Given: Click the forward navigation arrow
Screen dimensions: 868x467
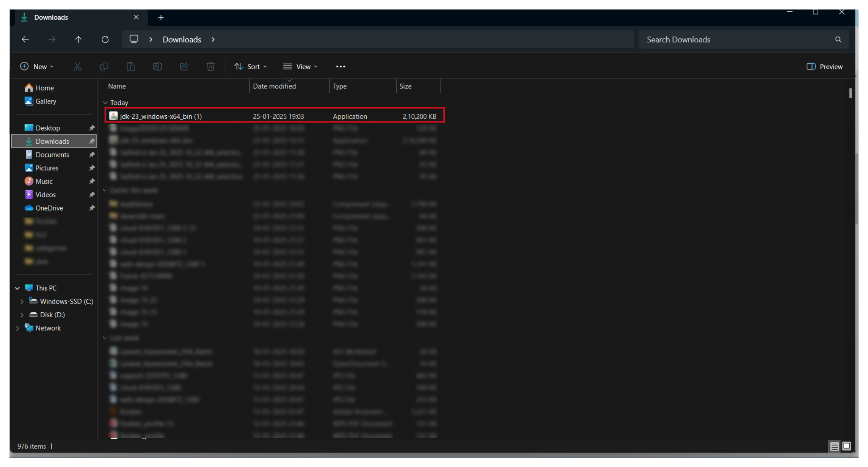Looking at the screenshot, I should (x=52, y=39).
